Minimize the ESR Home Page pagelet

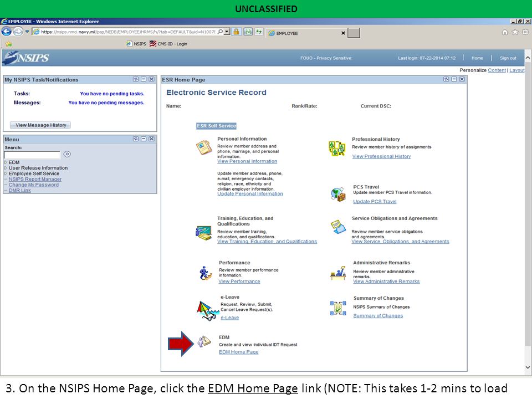(454, 79)
